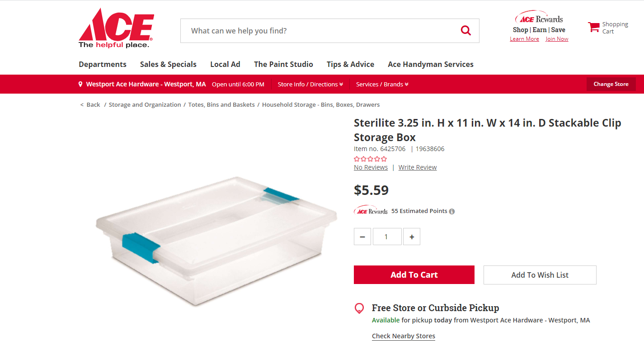The height and width of the screenshot is (341, 644).
Task: Click the store location pin icon
Action: click(80, 84)
